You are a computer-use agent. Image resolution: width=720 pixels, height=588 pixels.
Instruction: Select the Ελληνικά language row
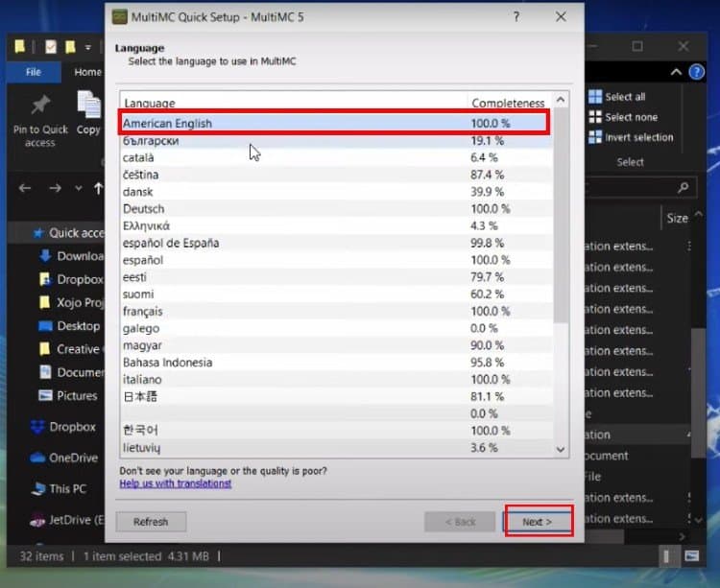tap(337, 225)
